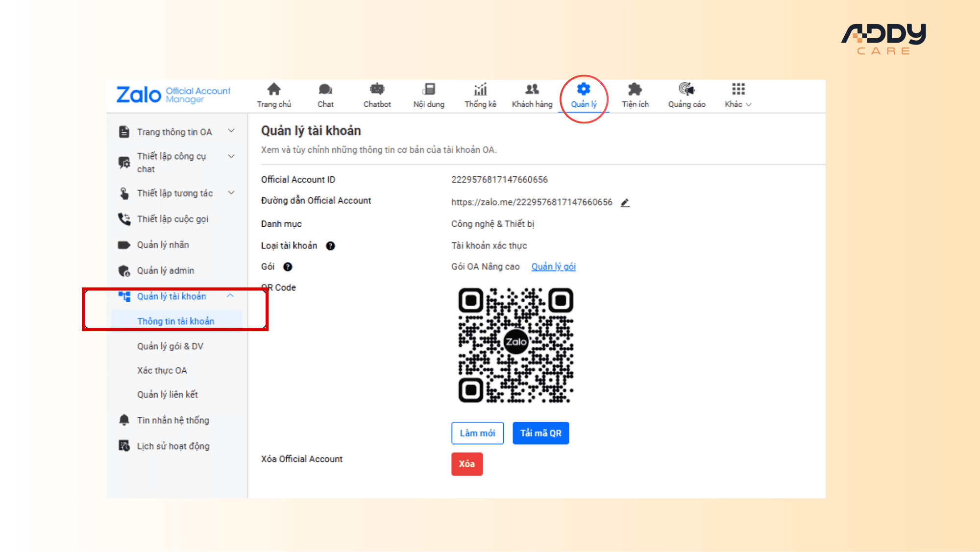Click the Gói OA Nâng cao text
The height and width of the screenshot is (552, 980).
[486, 266]
